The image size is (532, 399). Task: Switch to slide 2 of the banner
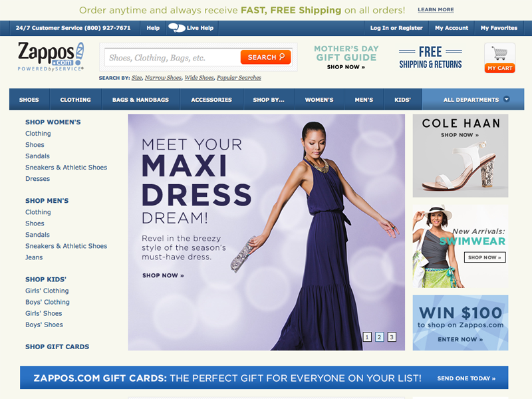coord(379,337)
